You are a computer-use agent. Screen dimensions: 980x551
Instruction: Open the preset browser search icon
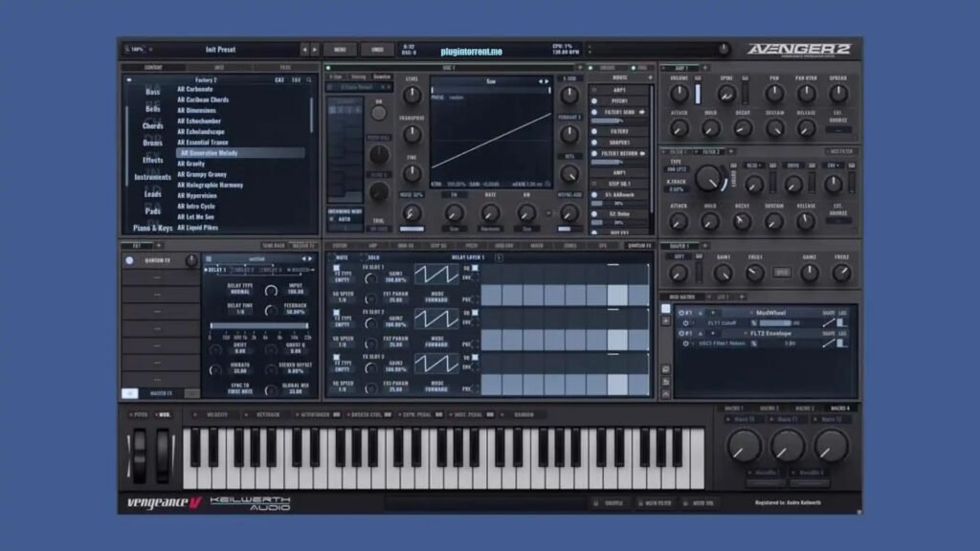click(x=309, y=80)
